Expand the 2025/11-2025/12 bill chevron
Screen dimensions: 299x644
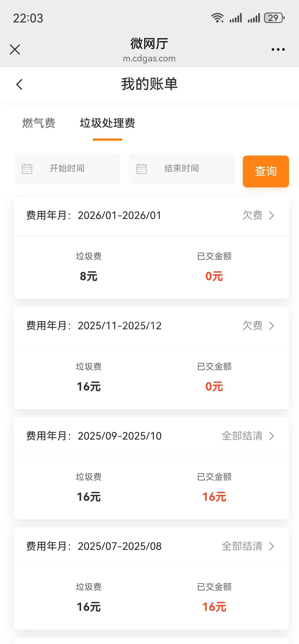272,326
